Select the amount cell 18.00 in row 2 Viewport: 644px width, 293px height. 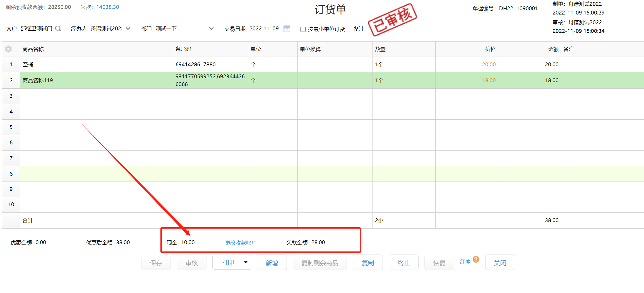530,80
